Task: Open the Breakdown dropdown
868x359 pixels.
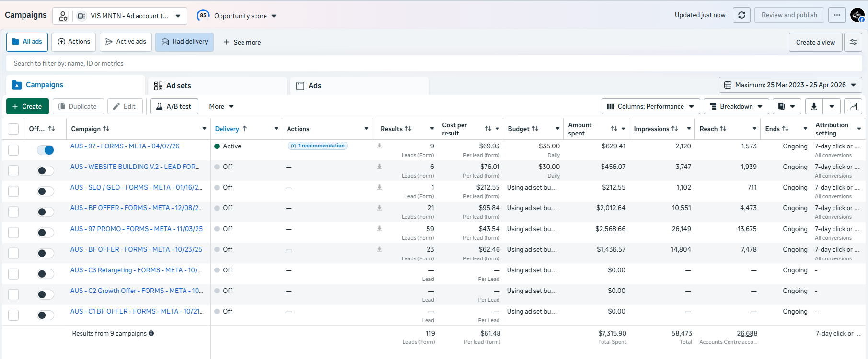Action: click(736, 106)
